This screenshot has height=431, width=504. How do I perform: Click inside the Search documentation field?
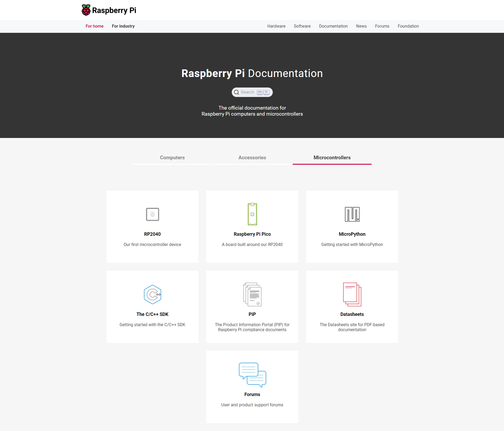(x=248, y=92)
